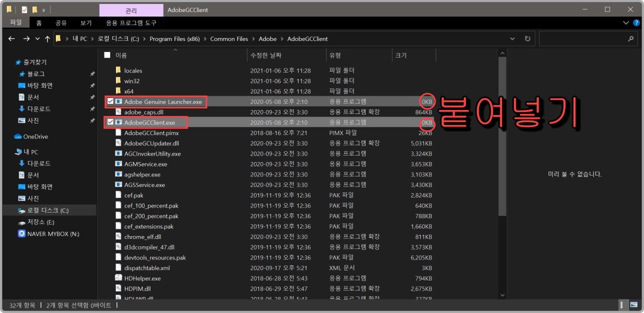The height and width of the screenshot is (313, 644).
Task: Open 즐겨찾기 in navigation pane
Action: point(35,62)
